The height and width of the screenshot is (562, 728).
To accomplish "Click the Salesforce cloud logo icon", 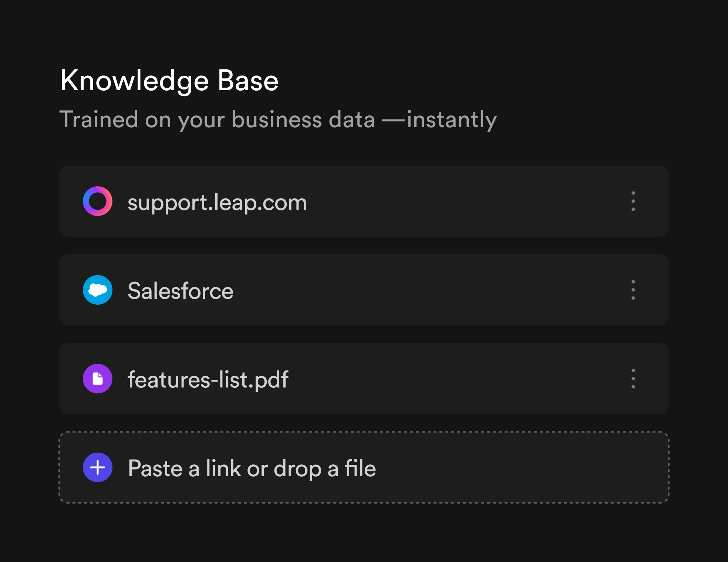I will click(x=98, y=290).
